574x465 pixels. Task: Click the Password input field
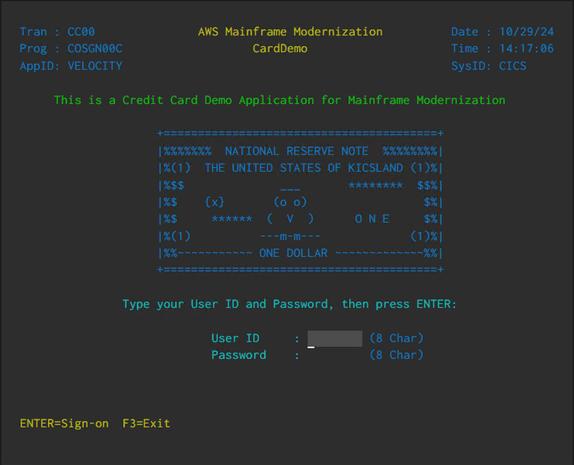coord(335,355)
